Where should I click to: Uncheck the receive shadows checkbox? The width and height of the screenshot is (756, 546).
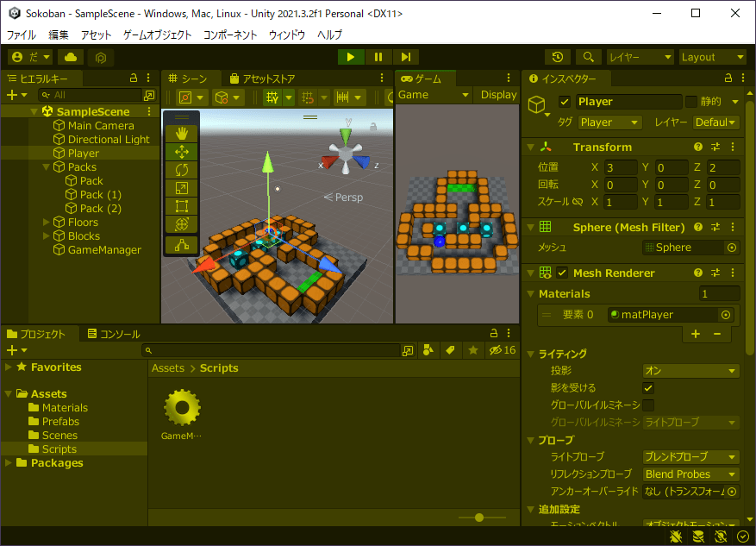[x=648, y=388]
